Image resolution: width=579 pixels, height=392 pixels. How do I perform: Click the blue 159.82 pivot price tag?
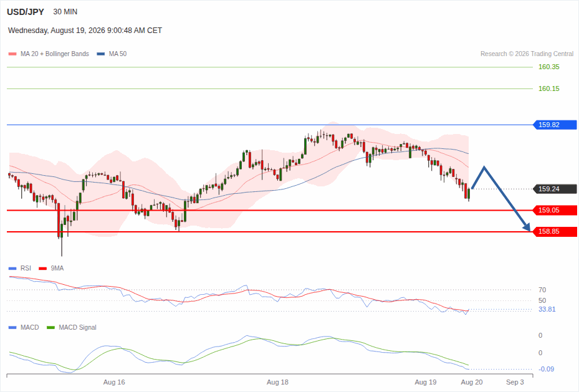click(x=555, y=125)
